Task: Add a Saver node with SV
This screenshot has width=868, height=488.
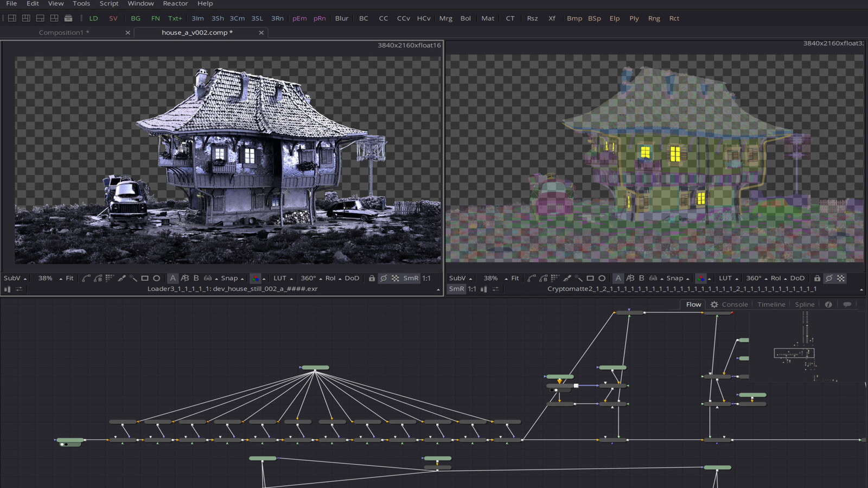Action: tap(113, 18)
